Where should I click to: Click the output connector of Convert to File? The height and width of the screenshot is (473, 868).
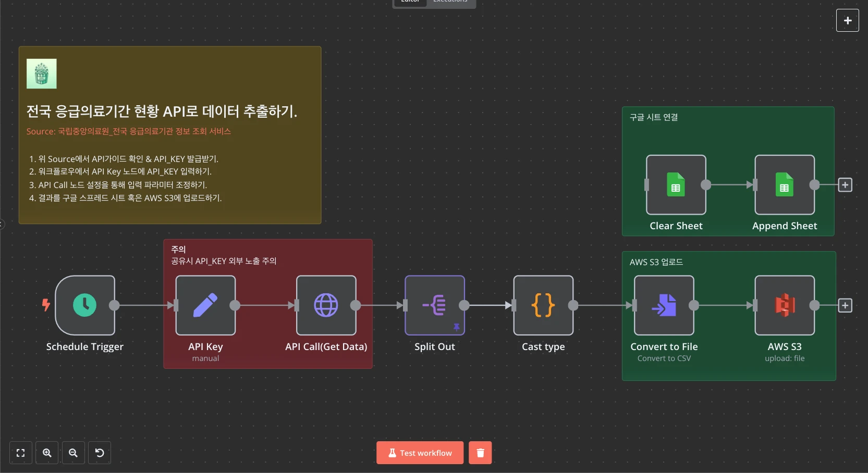coord(694,305)
